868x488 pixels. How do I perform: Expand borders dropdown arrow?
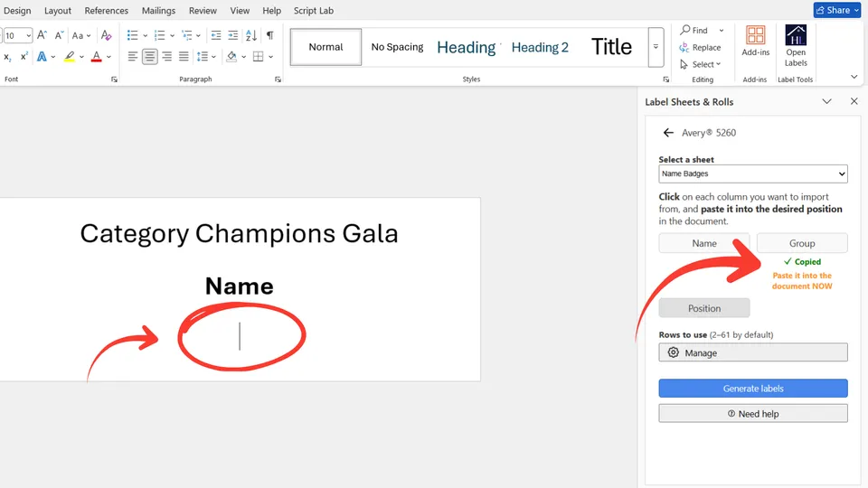[270, 56]
